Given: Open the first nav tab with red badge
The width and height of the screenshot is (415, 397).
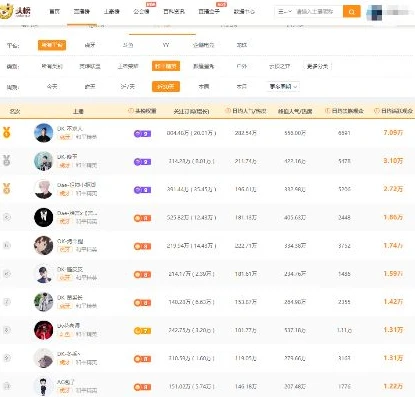Looking at the screenshot, I should coord(141,12).
